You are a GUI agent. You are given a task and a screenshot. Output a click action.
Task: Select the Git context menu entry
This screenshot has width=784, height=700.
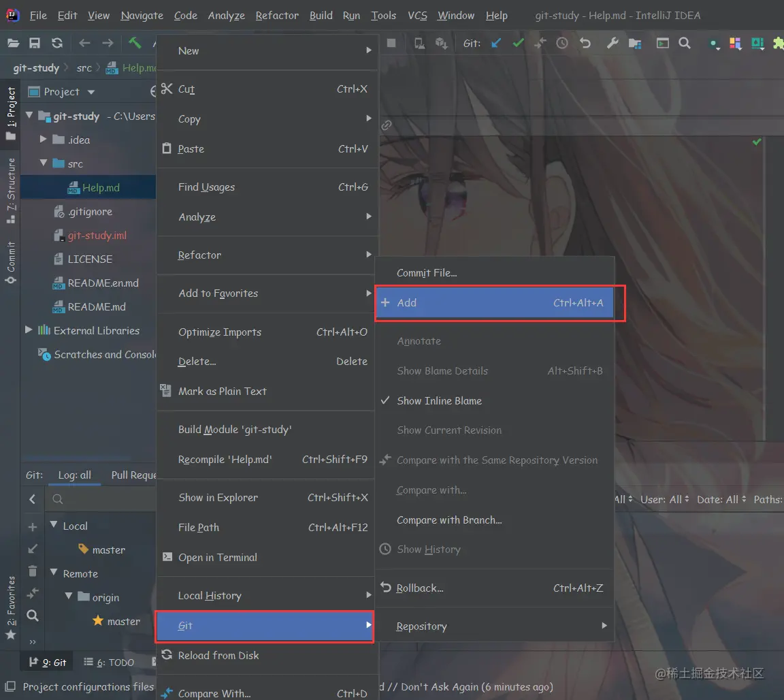pos(265,626)
